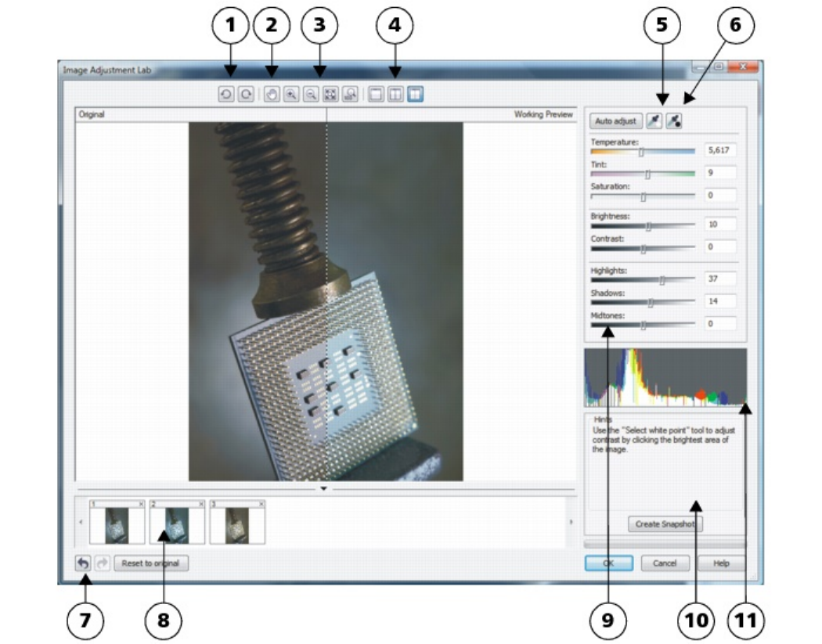Close the Image Adjustment Lab window
Screen dimensions: 822x644
tap(743, 67)
